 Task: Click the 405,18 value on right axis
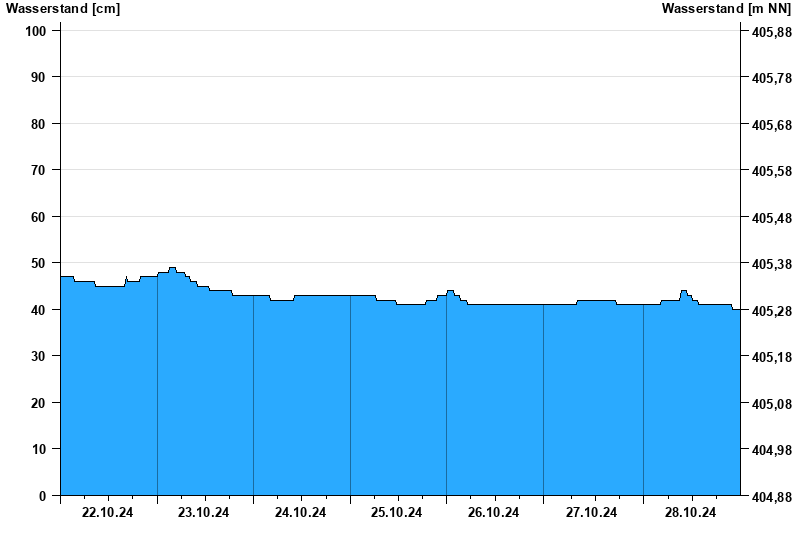pyautogui.click(x=771, y=357)
